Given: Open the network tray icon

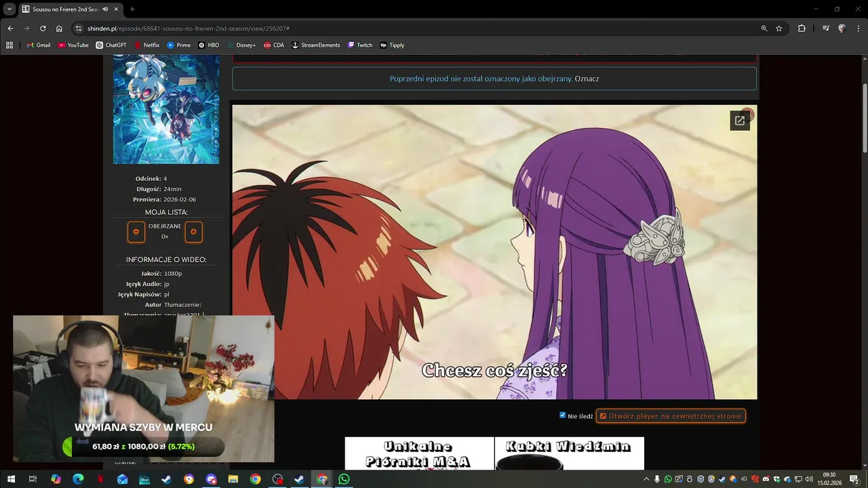Looking at the screenshot, I should [x=798, y=479].
